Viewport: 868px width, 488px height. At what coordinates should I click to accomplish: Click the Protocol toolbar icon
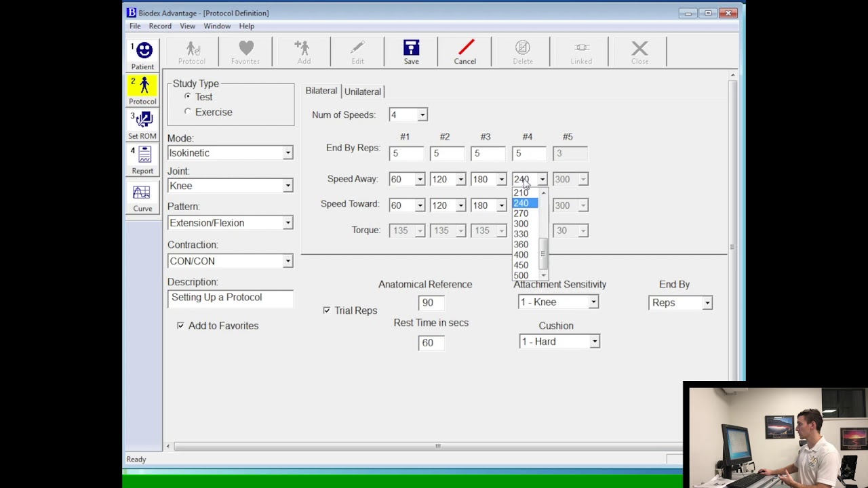click(192, 52)
